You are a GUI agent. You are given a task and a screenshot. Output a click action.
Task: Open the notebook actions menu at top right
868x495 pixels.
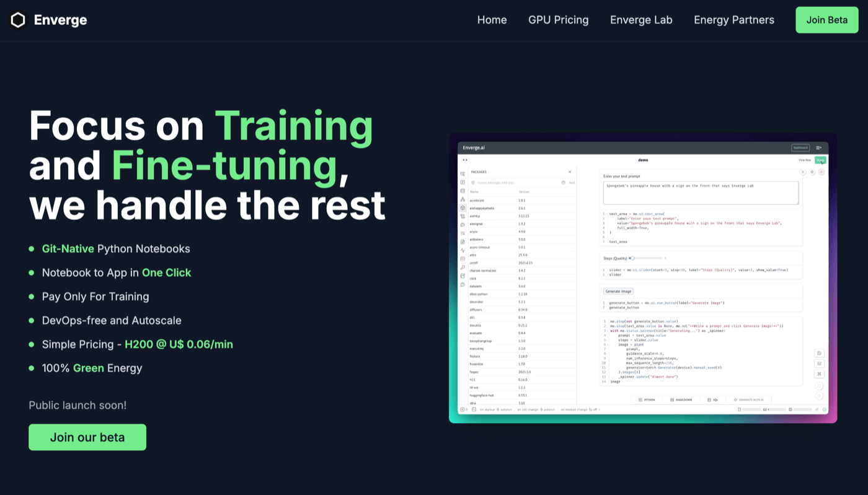click(818, 147)
